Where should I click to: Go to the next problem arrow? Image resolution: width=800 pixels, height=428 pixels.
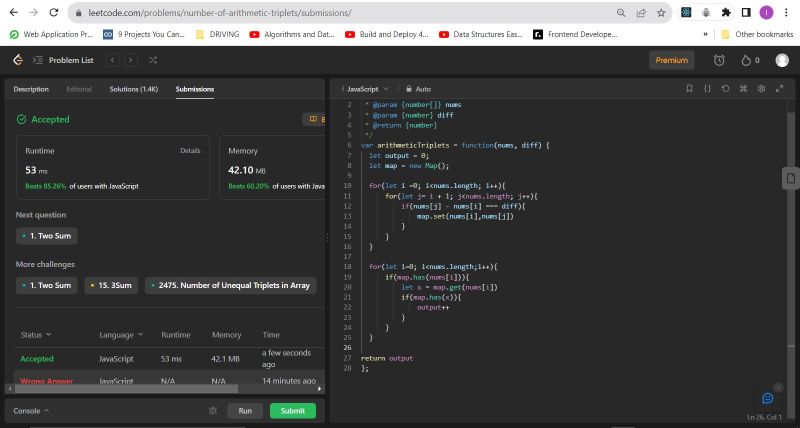pos(131,60)
